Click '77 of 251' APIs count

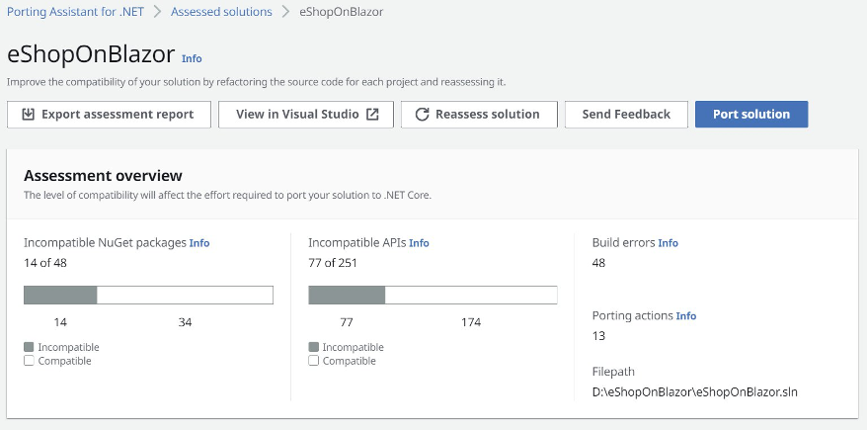tap(333, 263)
